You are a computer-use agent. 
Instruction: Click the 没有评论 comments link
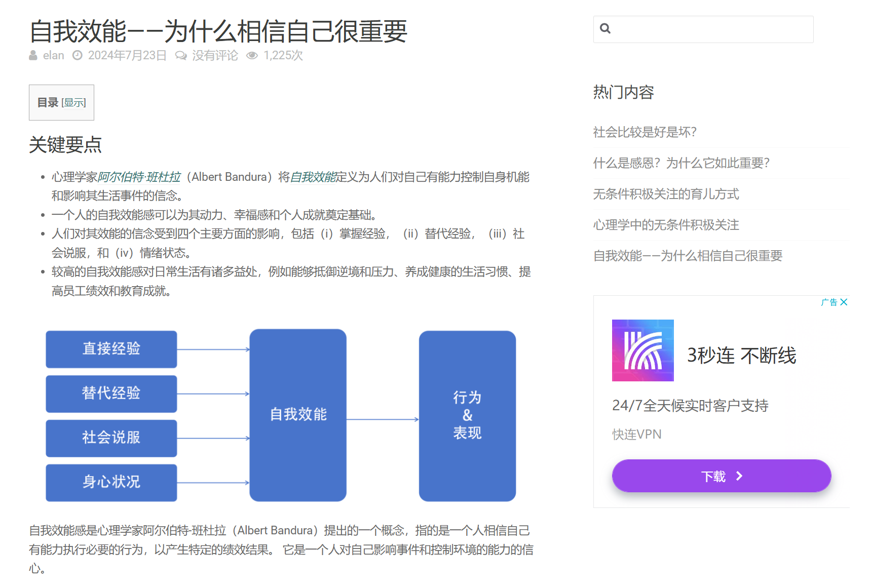click(x=215, y=55)
